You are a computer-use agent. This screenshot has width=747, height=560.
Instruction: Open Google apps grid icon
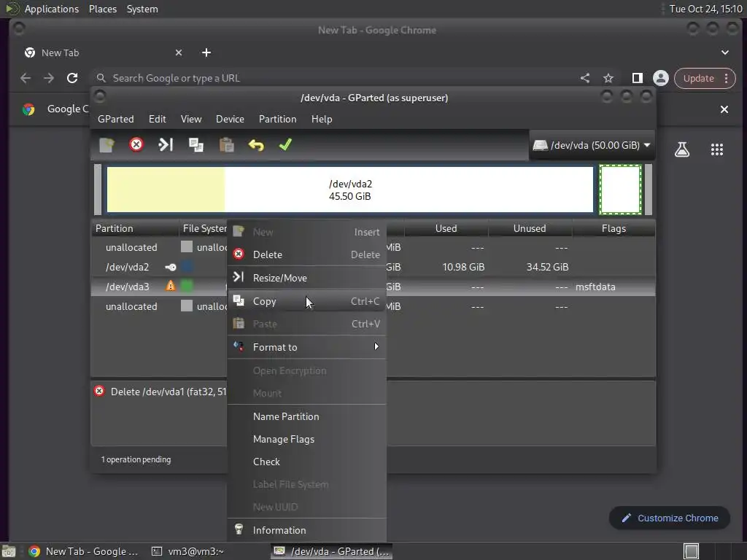pyautogui.click(x=716, y=149)
